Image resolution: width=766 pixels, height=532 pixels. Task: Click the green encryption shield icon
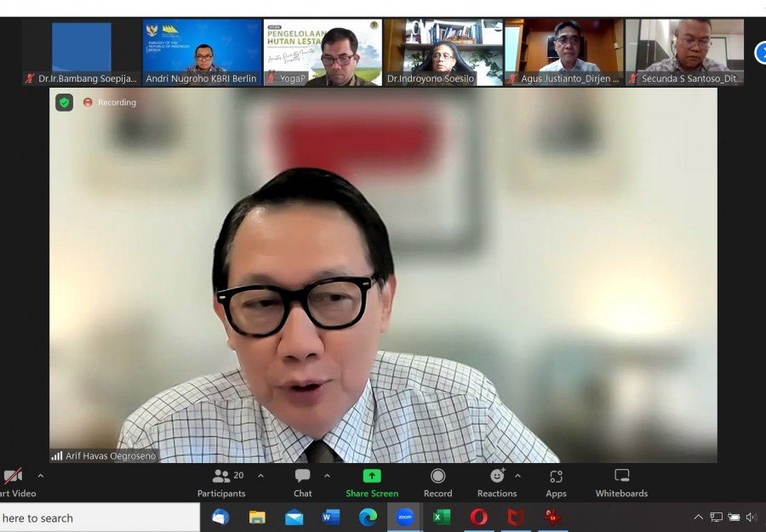point(64,102)
